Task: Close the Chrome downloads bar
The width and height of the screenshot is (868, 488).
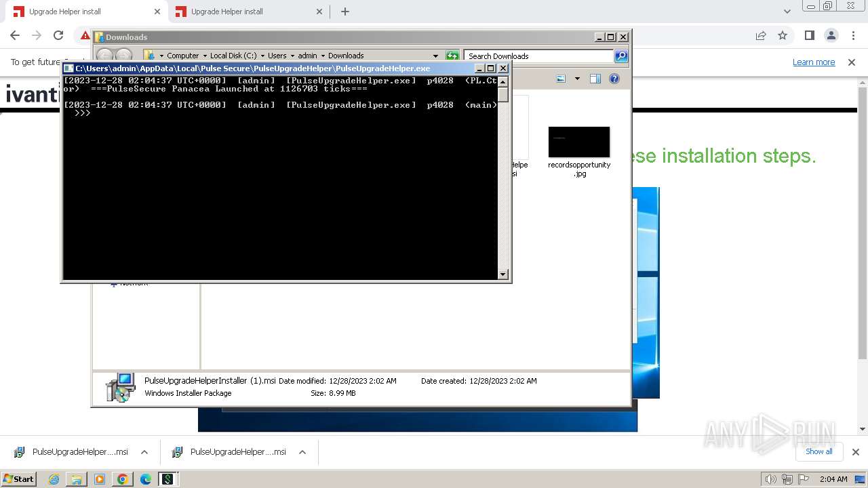Action: point(855,452)
